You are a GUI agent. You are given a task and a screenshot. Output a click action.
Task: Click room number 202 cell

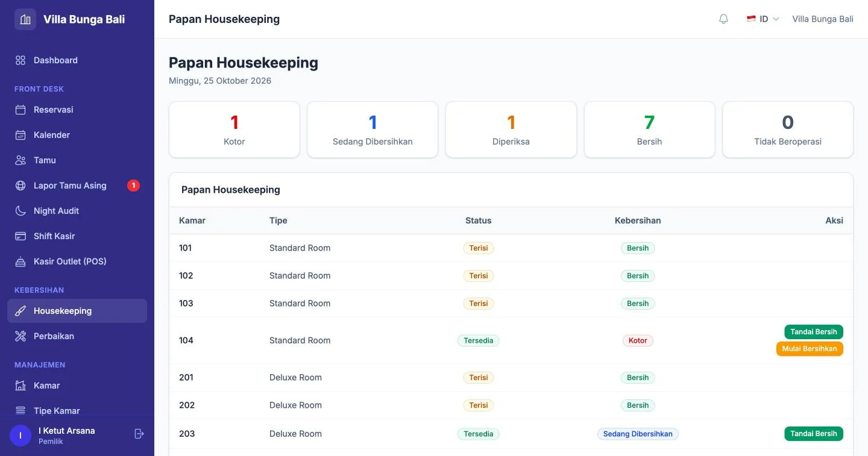(x=187, y=405)
